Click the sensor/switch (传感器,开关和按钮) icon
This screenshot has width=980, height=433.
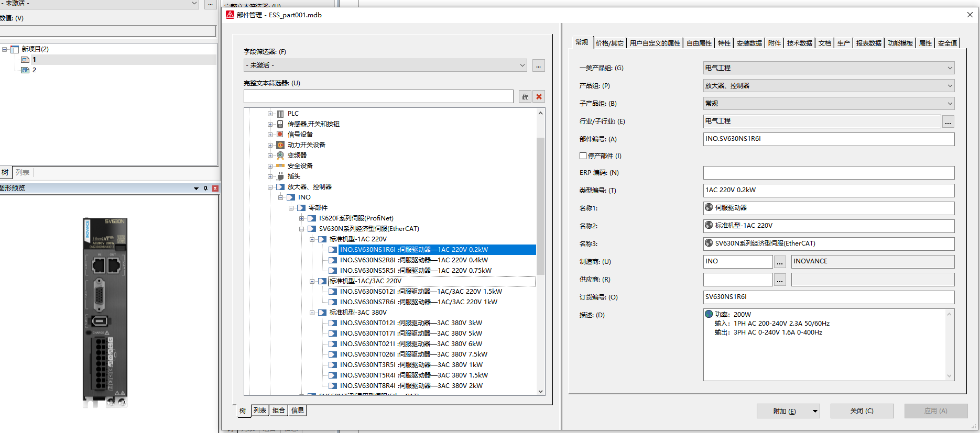point(280,124)
